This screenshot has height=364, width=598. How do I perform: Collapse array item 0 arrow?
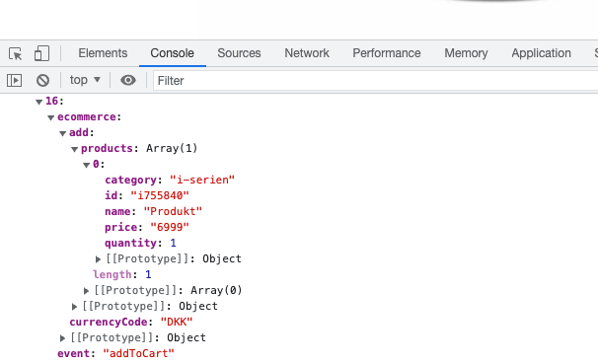click(x=86, y=165)
